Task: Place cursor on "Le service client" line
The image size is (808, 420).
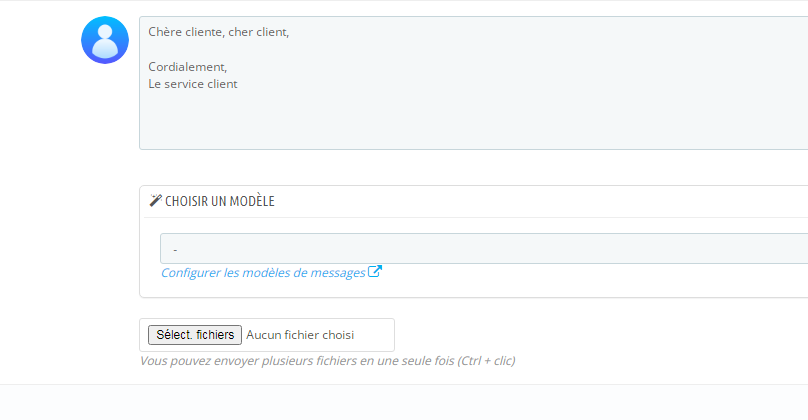Action: tap(193, 84)
